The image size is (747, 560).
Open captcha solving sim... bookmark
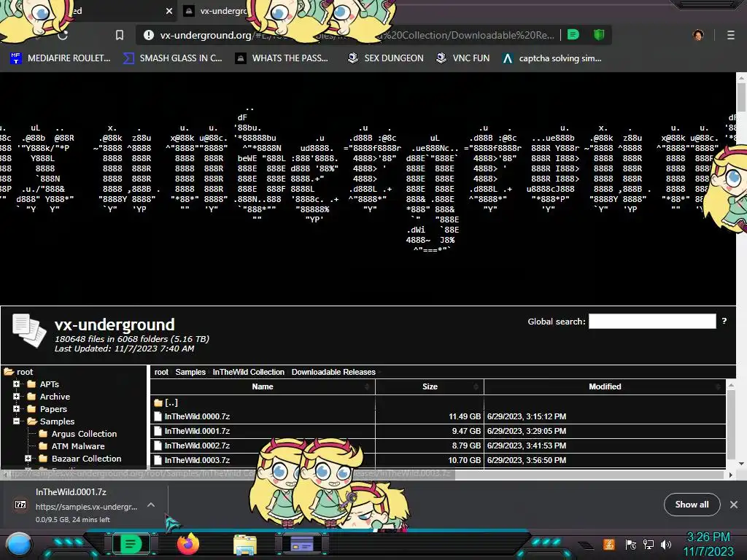tap(552, 58)
